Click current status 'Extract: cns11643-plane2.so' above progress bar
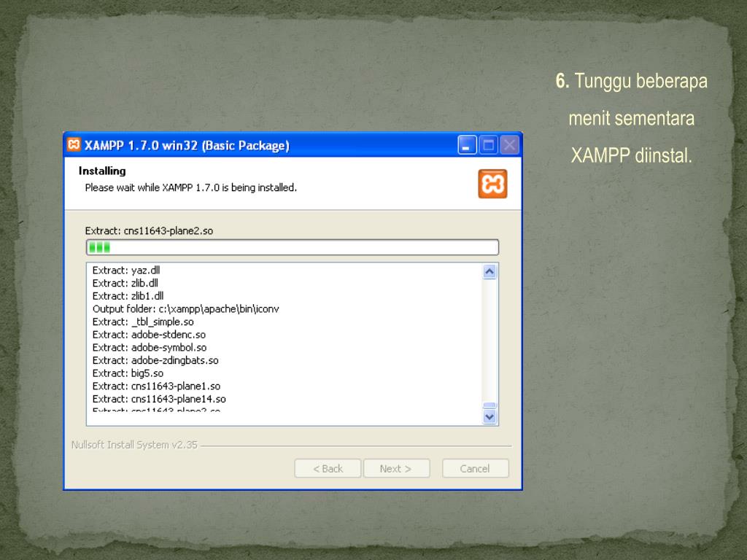The width and height of the screenshot is (747, 560). click(x=149, y=230)
